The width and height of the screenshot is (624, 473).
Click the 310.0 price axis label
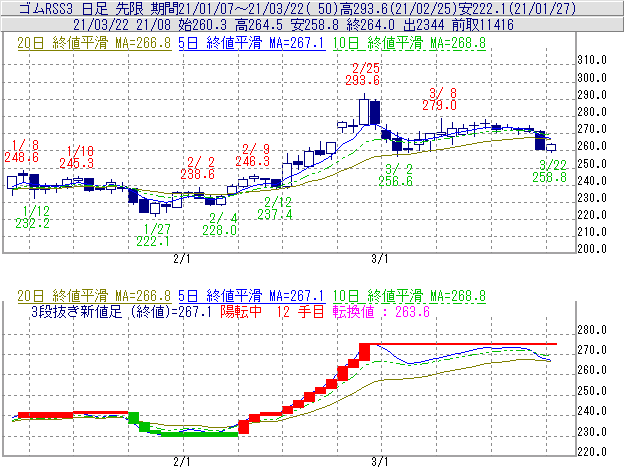592,60
